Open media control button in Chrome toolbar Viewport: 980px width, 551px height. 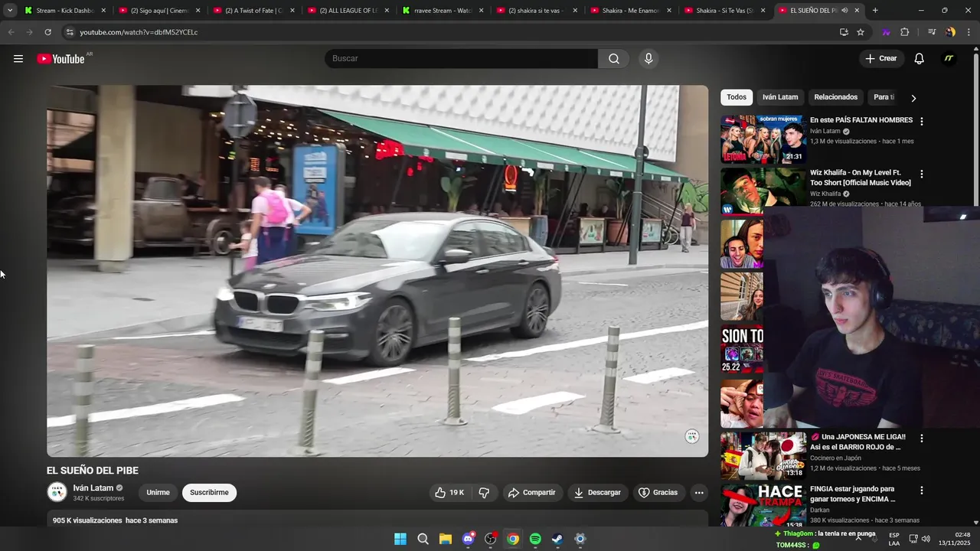tap(932, 32)
